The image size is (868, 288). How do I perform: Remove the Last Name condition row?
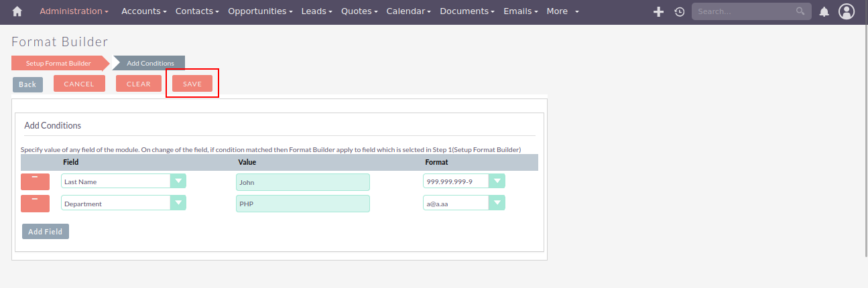[35, 182]
